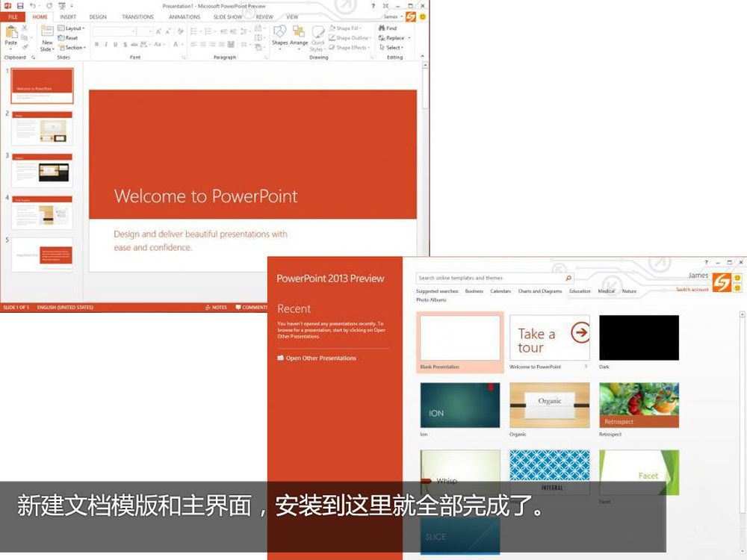Choose the Ion template thumbnail
The image size is (747, 560).
[x=459, y=405]
